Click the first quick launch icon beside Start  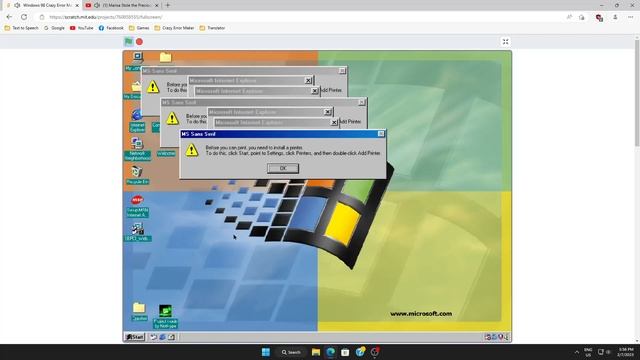click(153, 337)
